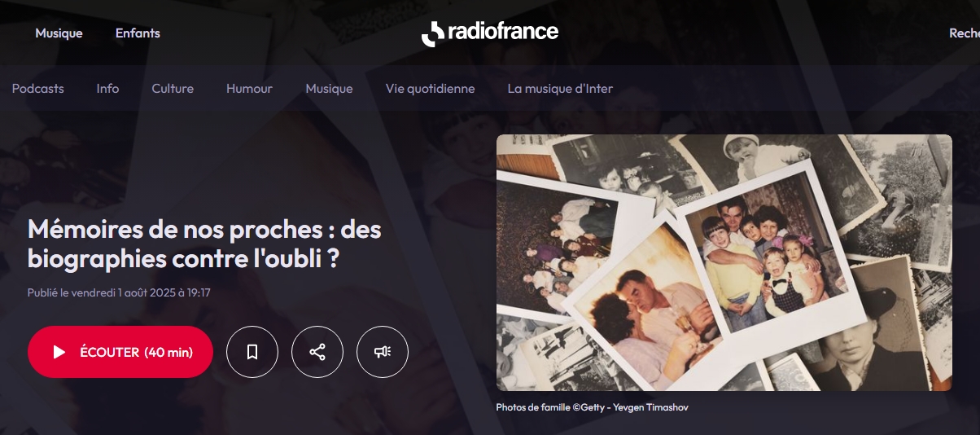
Task: Click the Recherche field at top right
Action: tap(965, 33)
